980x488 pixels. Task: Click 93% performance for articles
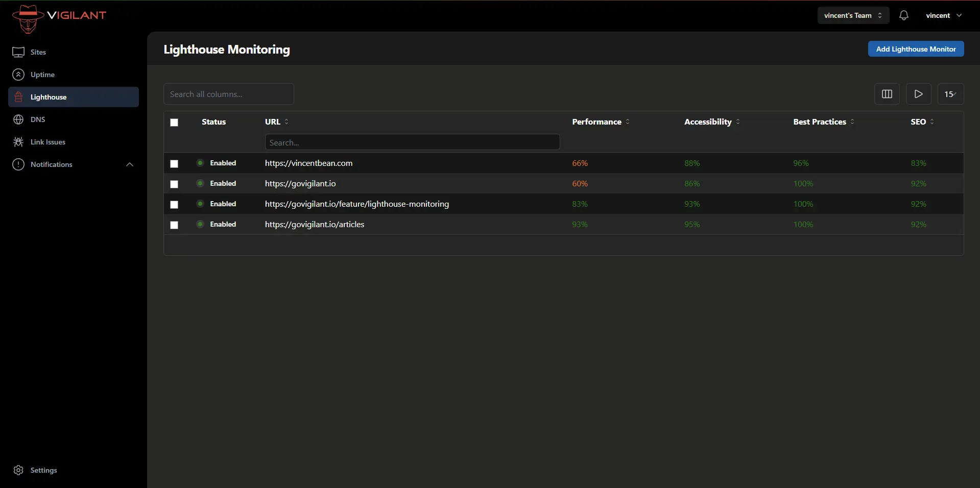tap(580, 224)
